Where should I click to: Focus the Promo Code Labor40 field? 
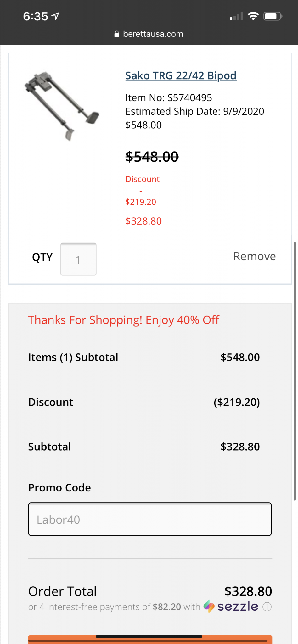(x=150, y=519)
